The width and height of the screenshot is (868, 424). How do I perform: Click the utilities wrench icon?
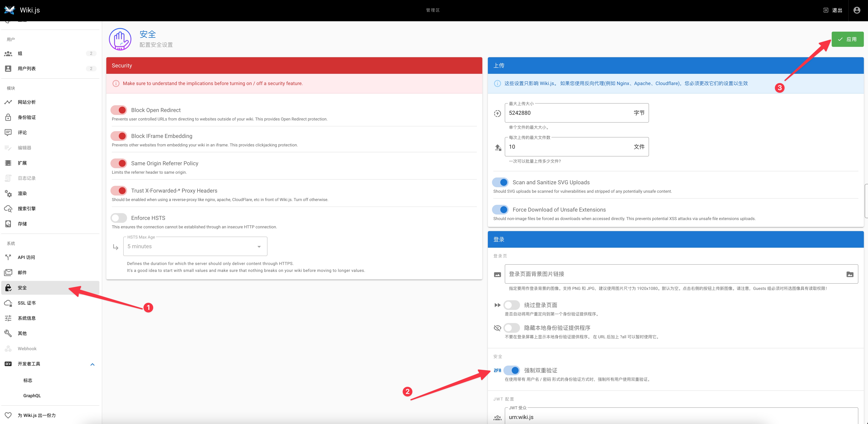click(8, 333)
